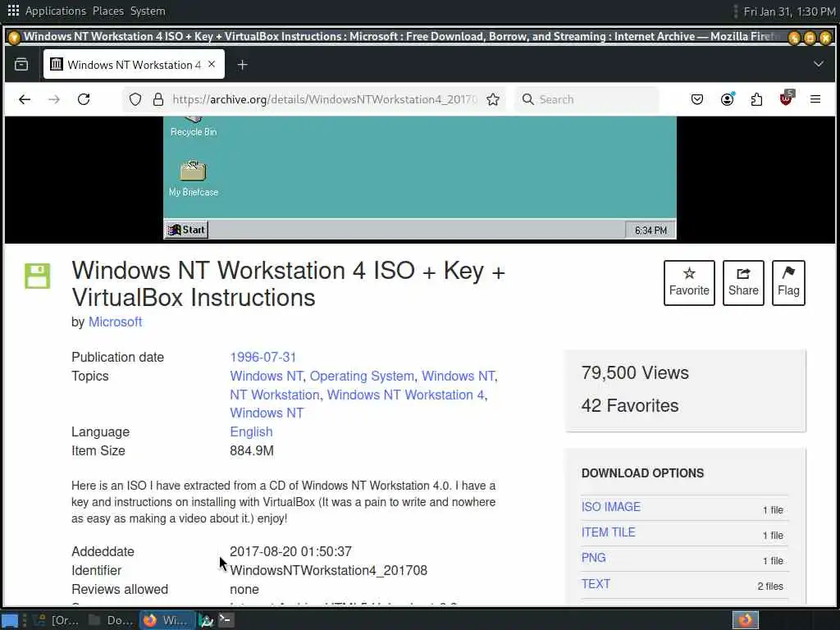Open publication date 1996-07-31 link
Viewport: 840px width, 630px height.
pos(263,358)
